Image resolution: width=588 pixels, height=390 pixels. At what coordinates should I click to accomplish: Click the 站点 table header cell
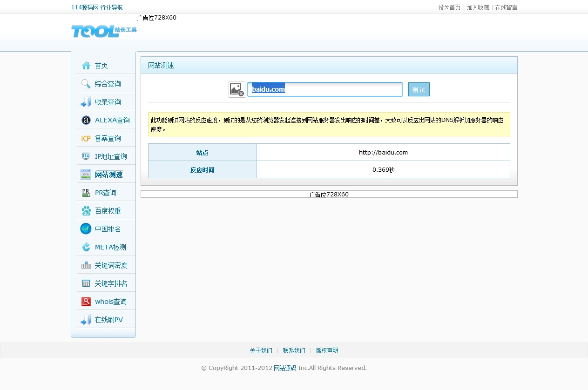(x=203, y=152)
